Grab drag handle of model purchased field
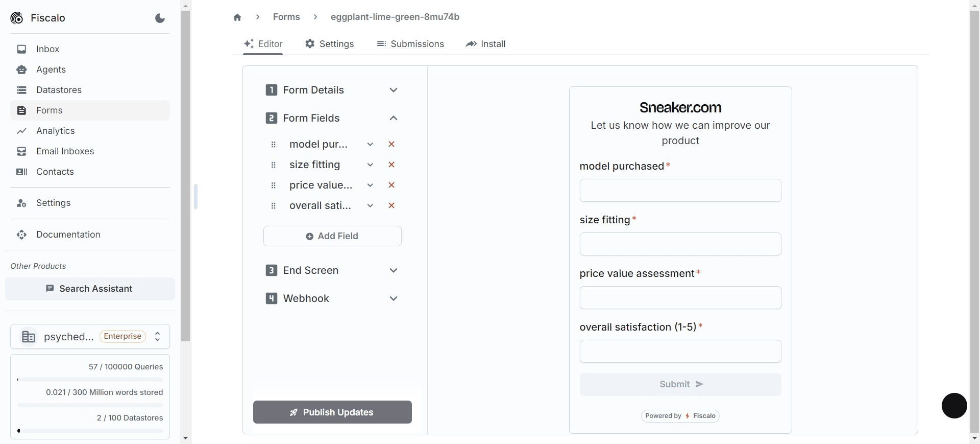This screenshot has height=444, width=980. (x=274, y=145)
